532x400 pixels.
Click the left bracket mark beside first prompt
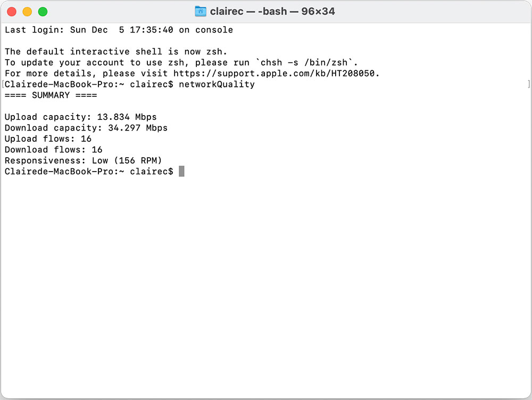(3, 84)
